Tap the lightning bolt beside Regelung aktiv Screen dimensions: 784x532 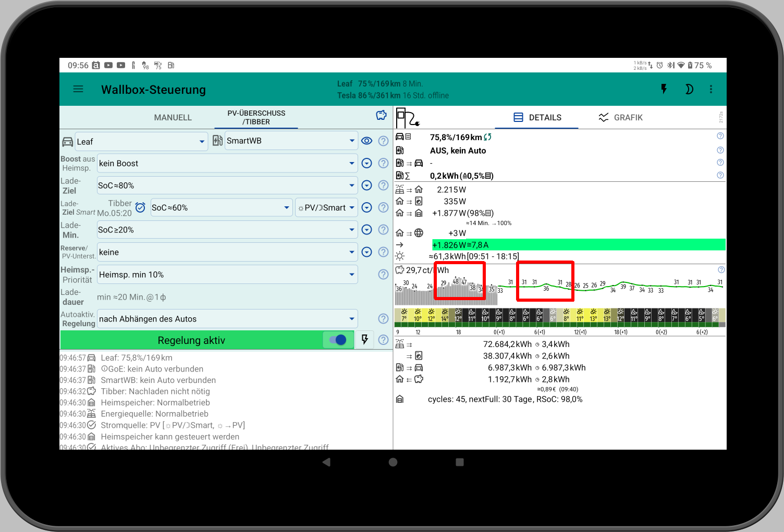click(364, 340)
